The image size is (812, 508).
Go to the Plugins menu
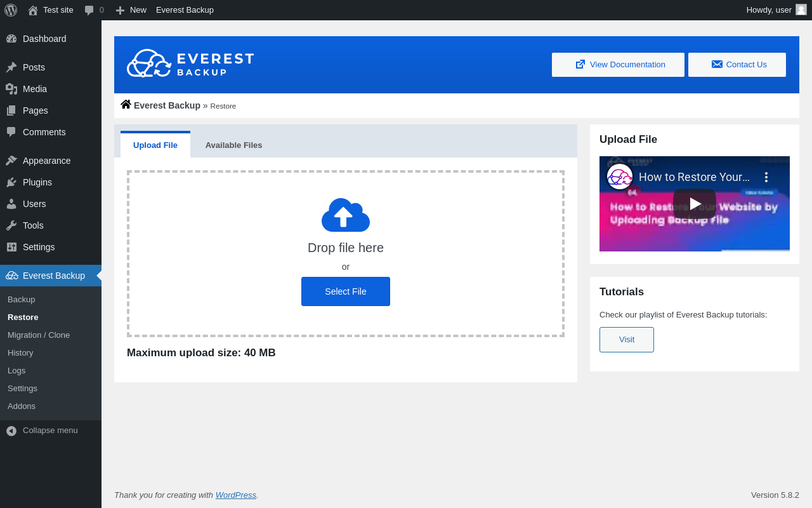pos(51,182)
